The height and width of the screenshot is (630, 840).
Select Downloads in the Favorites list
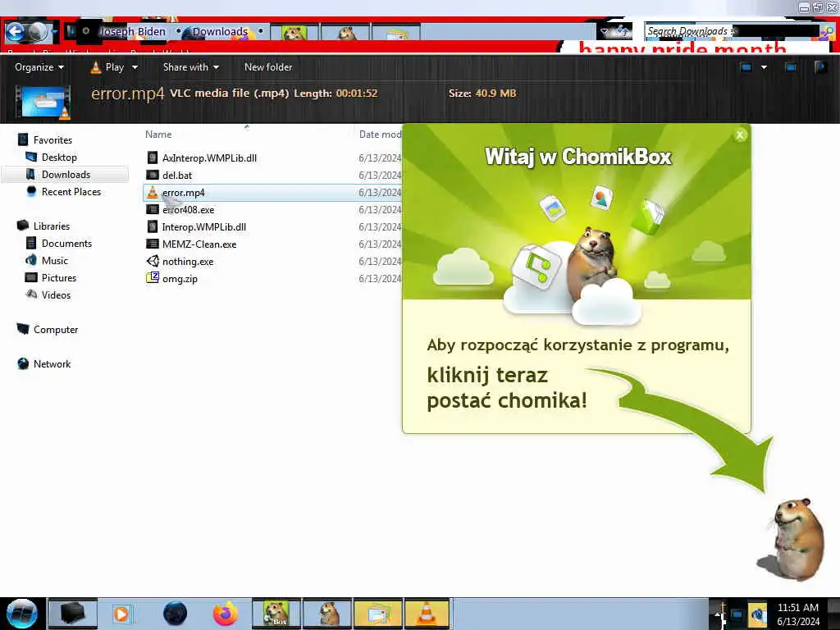[66, 174]
